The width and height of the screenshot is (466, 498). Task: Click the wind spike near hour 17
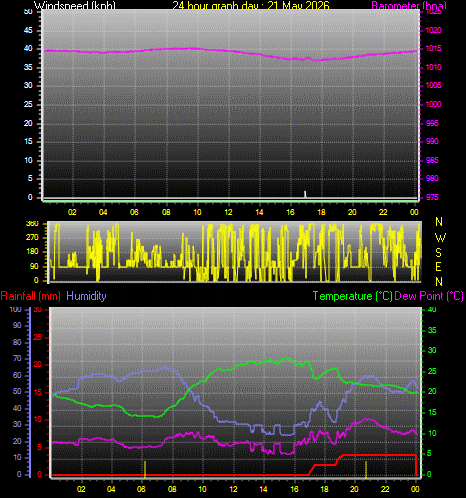[305, 194]
